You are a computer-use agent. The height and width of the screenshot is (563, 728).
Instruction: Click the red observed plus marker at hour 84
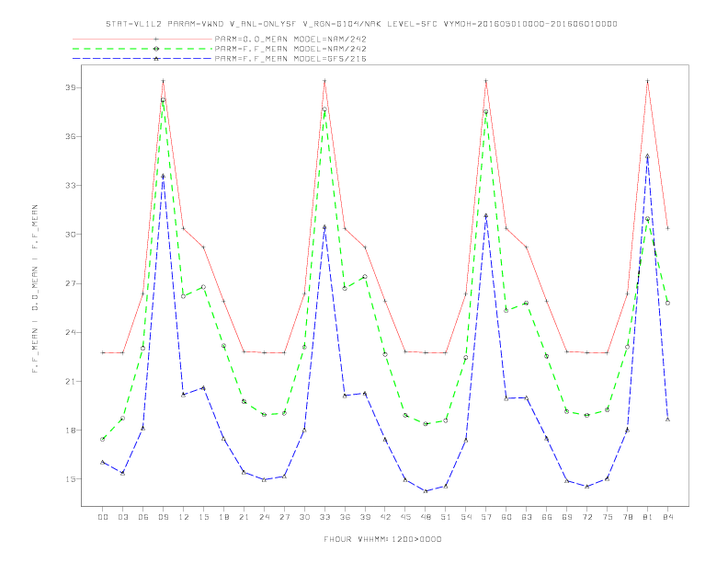click(x=667, y=228)
